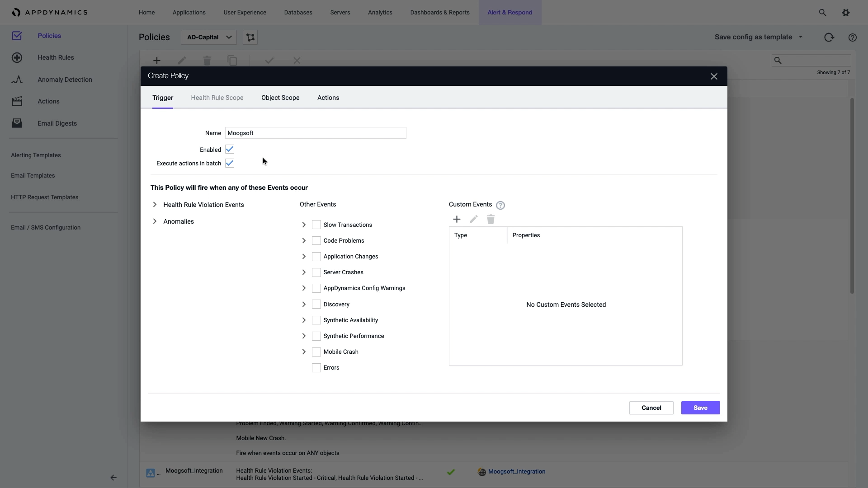
Task: Click the Email Digests sidebar icon
Action: (x=17, y=123)
